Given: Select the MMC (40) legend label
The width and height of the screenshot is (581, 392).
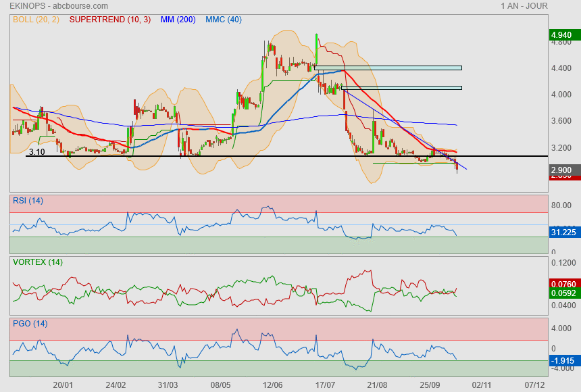Looking at the screenshot, I should [224, 20].
